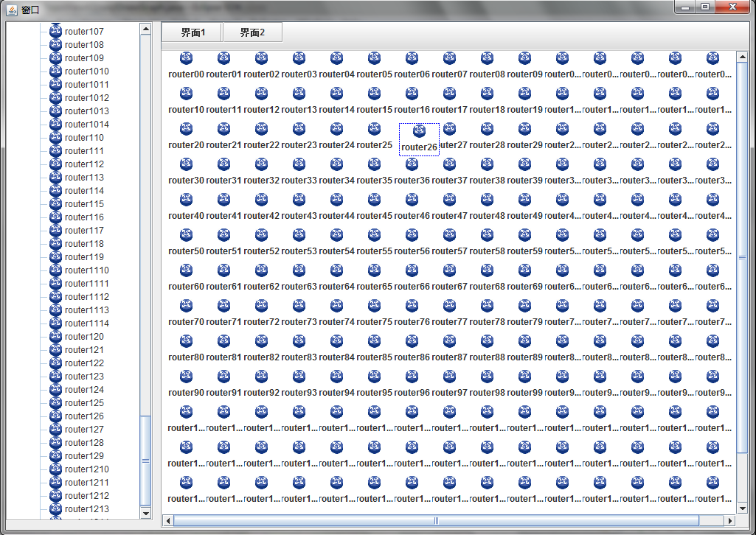Click the router icon above label router97

pyautogui.click(x=449, y=377)
